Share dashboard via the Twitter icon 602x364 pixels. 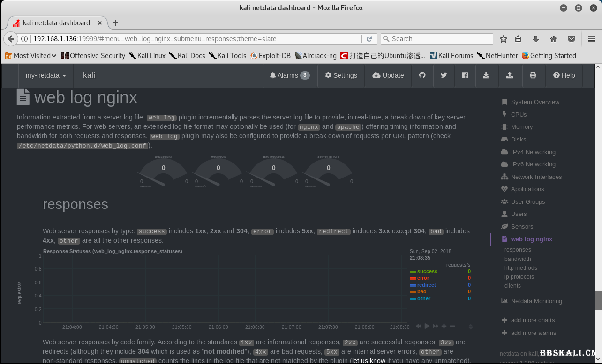click(x=444, y=75)
